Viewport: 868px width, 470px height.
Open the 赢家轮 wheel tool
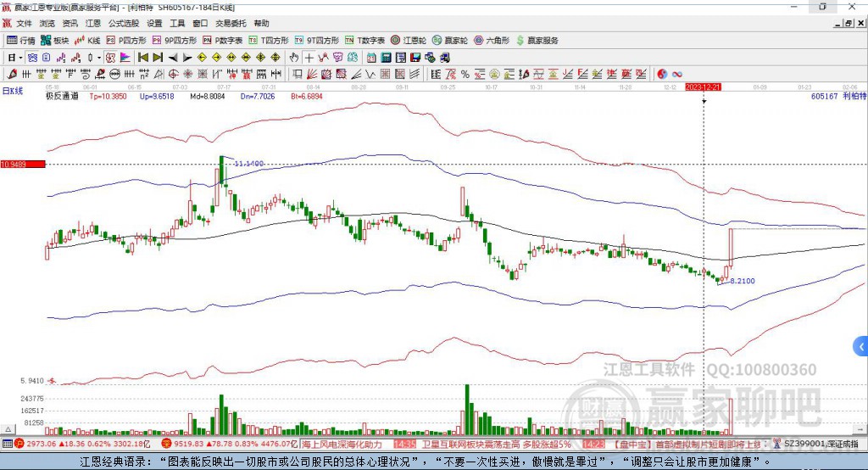click(x=450, y=41)
